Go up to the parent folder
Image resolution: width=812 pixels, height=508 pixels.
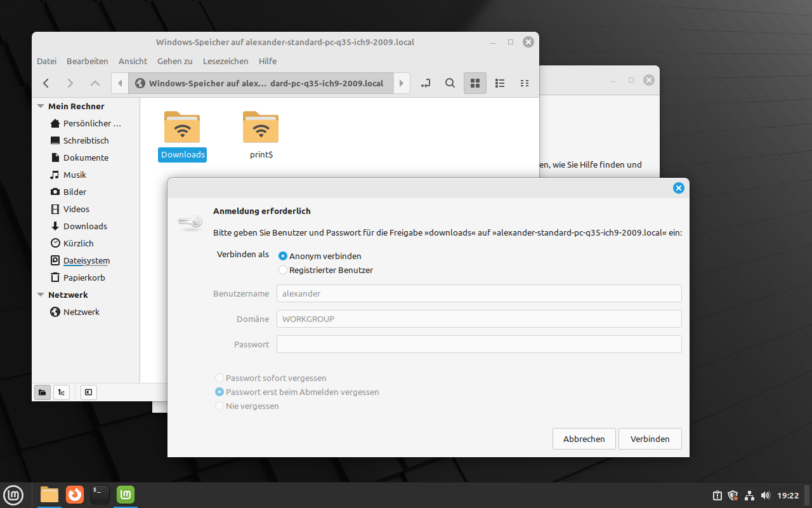95,83
